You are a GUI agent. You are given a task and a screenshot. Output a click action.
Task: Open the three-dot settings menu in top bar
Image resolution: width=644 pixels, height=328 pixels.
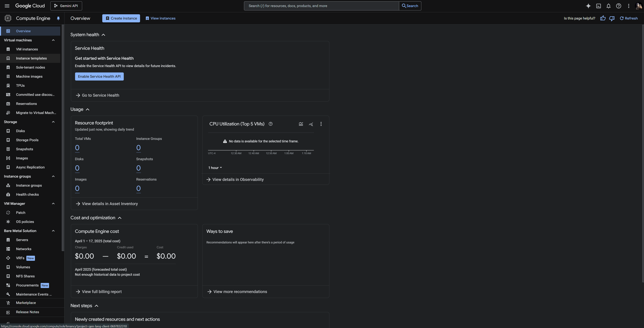tap(629, 6)
